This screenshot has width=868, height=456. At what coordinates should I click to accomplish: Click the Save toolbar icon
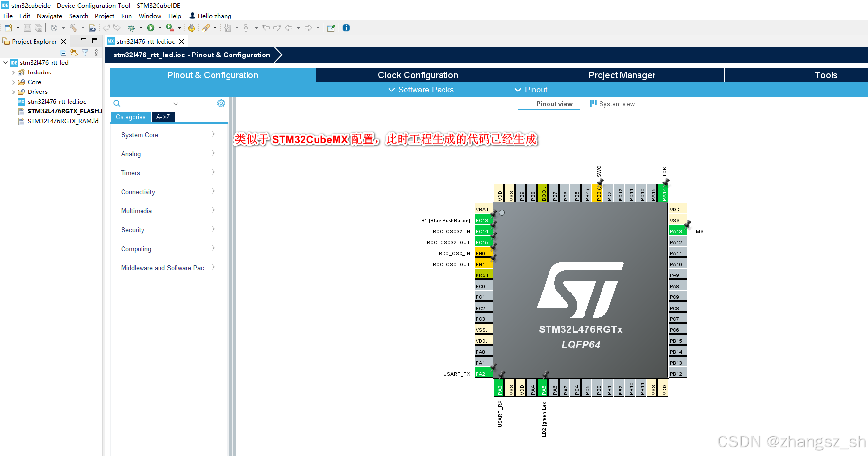27,28
